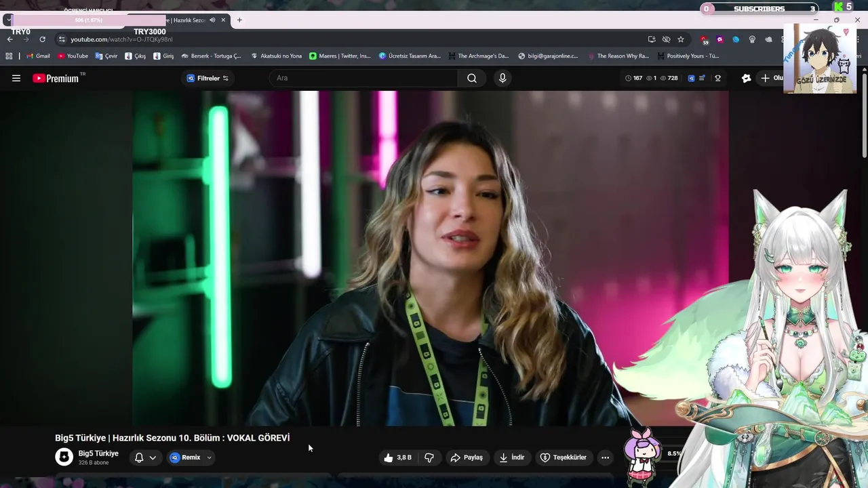Toggle the crossed-eye tracking protection icon
This screenshot has width=868, height=488.
pyautogui.click(x=666, y=39)
